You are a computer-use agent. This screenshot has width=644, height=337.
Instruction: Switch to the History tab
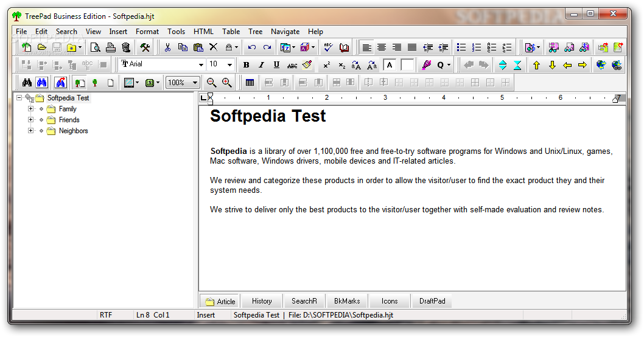[x=262, y=301]
